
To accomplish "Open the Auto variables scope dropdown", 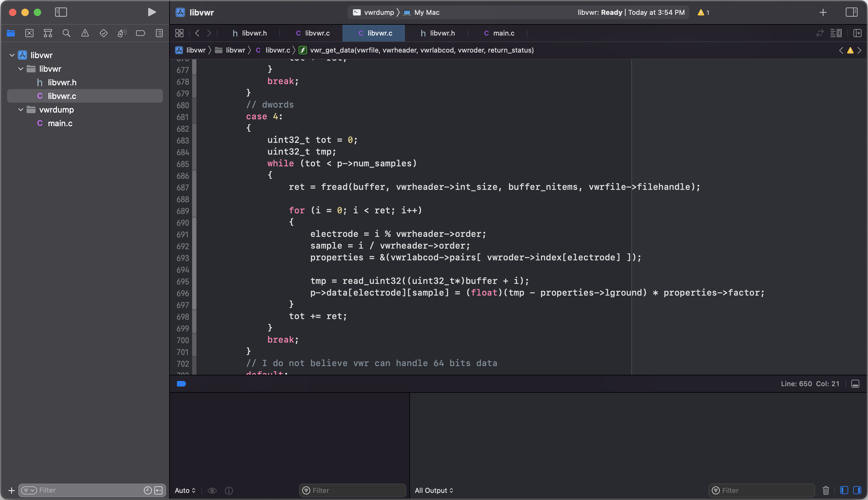I will tap(185, 490).
